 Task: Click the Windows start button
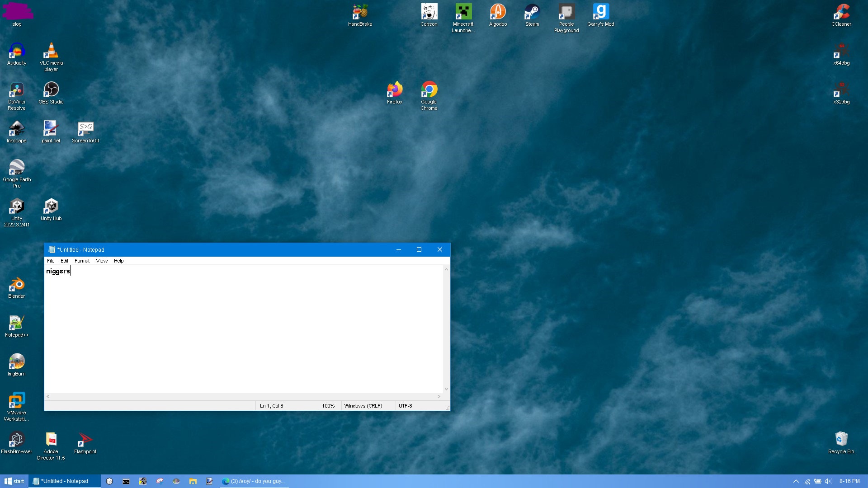[x=14, y=481]
